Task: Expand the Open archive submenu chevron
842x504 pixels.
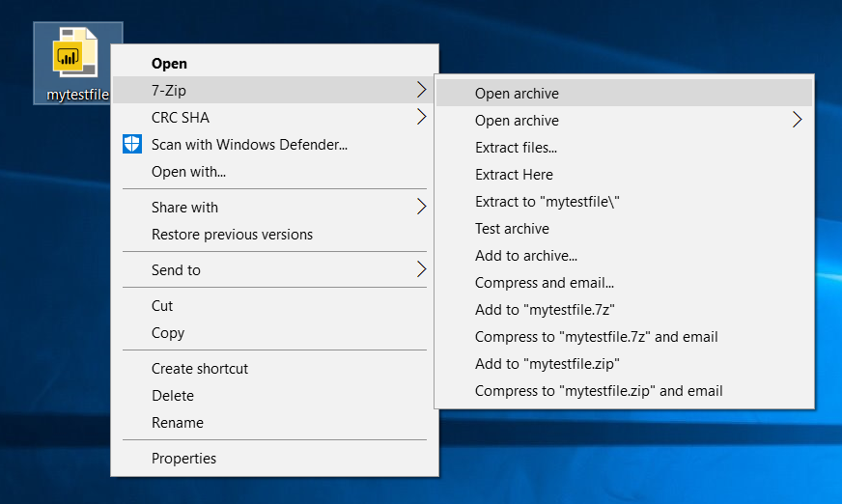Action: tap(797, 119)
